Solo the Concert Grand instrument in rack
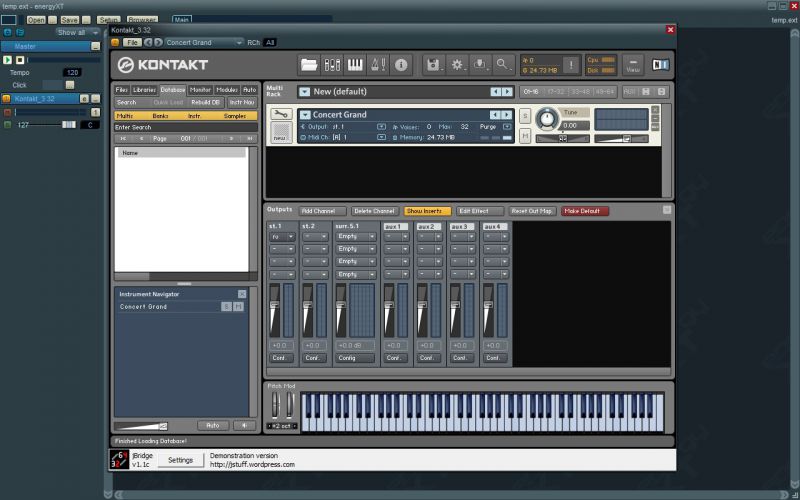 point(525,116)
